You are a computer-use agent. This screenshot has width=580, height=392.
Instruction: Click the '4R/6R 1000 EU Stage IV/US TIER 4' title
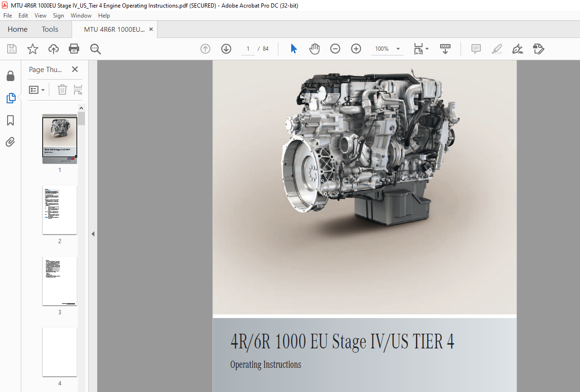[x=342, y=342]
